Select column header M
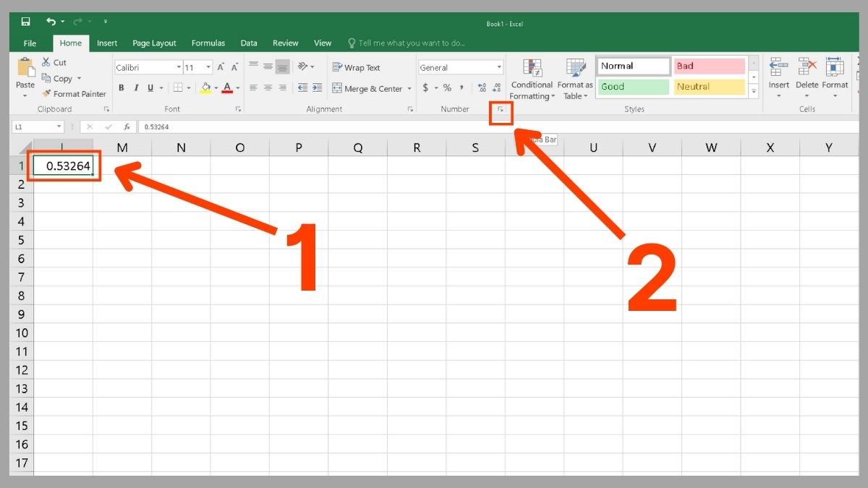The image size is (868, 488). point(122,147)
